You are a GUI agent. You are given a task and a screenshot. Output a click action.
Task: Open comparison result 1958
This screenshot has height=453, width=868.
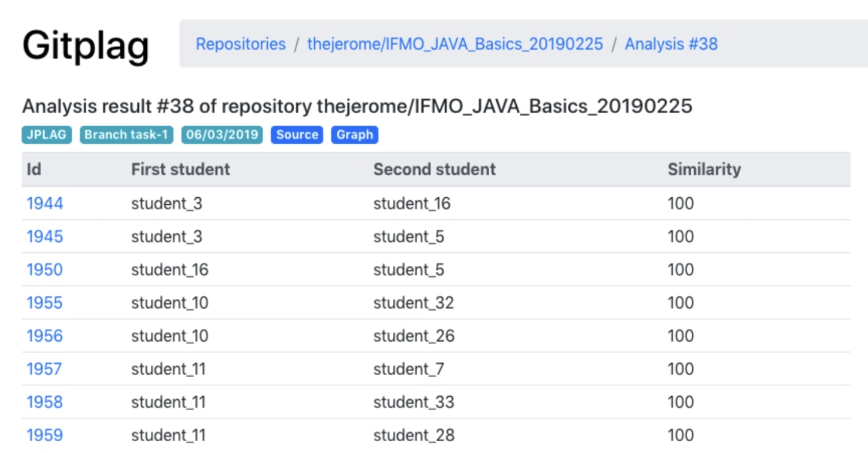click(45, 402)
